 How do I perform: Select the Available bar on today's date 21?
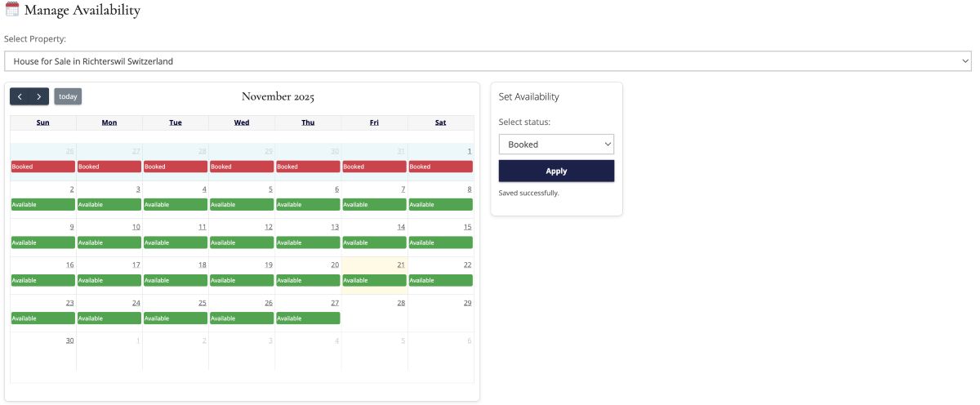coord(374,281)
